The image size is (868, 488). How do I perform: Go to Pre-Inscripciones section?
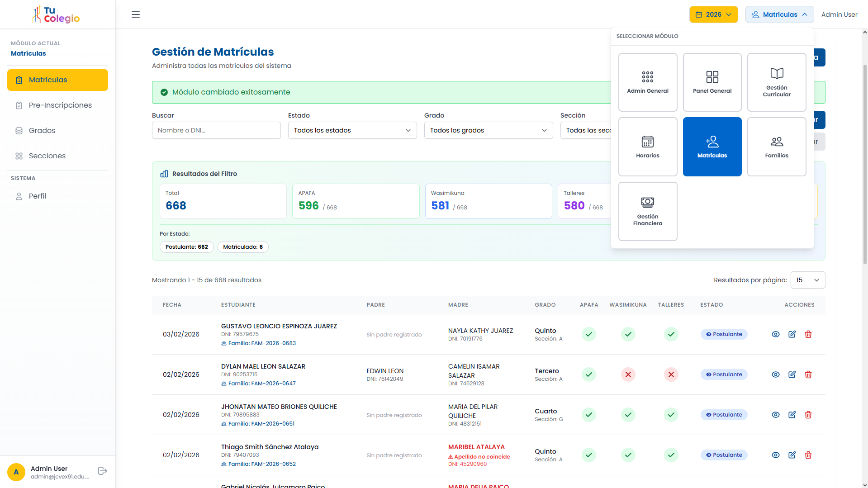point(60,105)
